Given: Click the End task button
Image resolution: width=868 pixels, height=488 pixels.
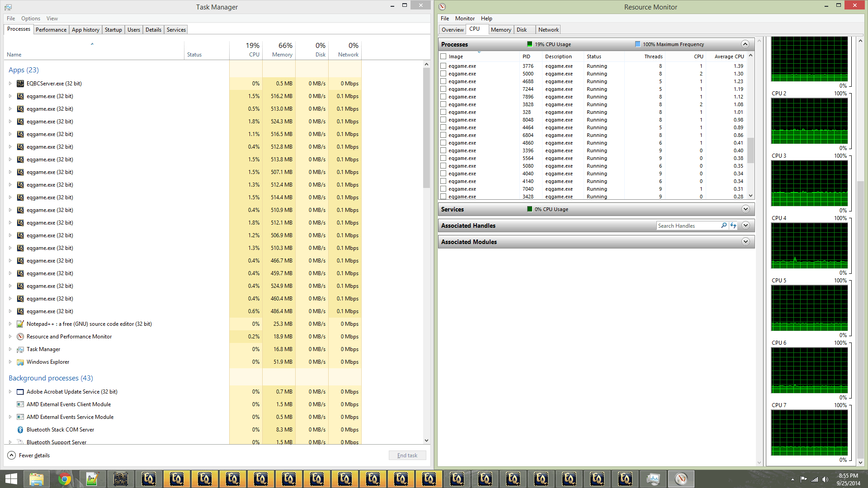Looking at the screenshot, I should pos(407,455).
